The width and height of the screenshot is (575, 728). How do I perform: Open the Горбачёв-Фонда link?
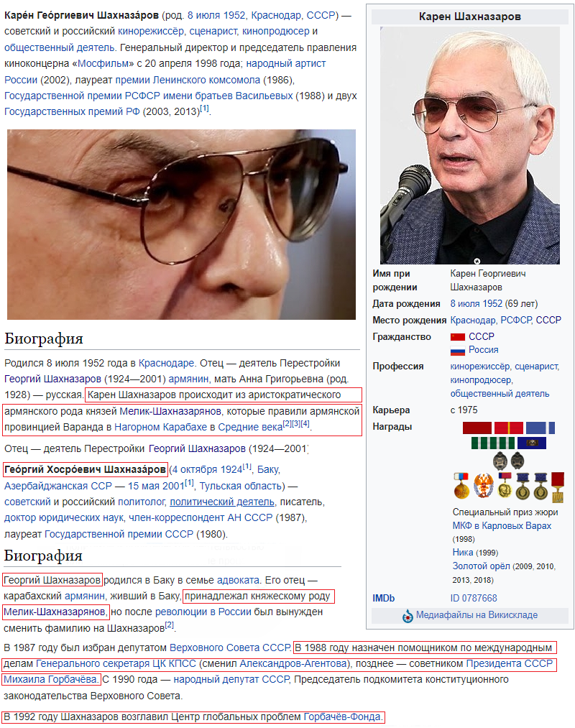(x=344, y=717)
